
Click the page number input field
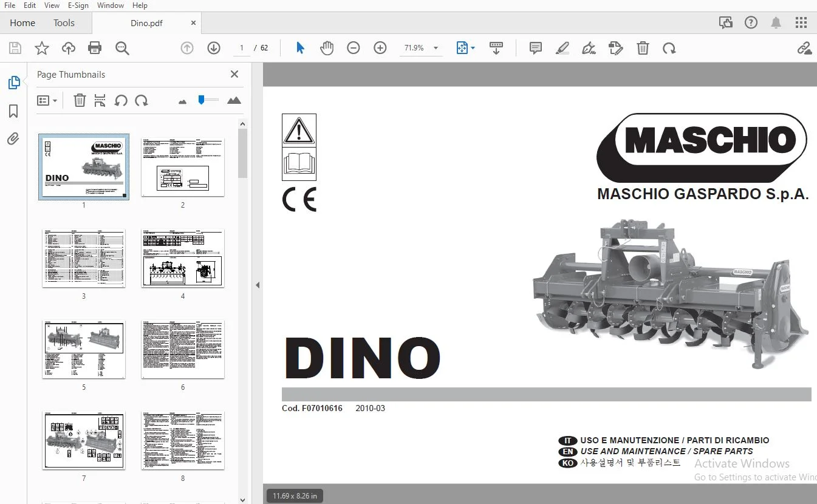point(242,48)
